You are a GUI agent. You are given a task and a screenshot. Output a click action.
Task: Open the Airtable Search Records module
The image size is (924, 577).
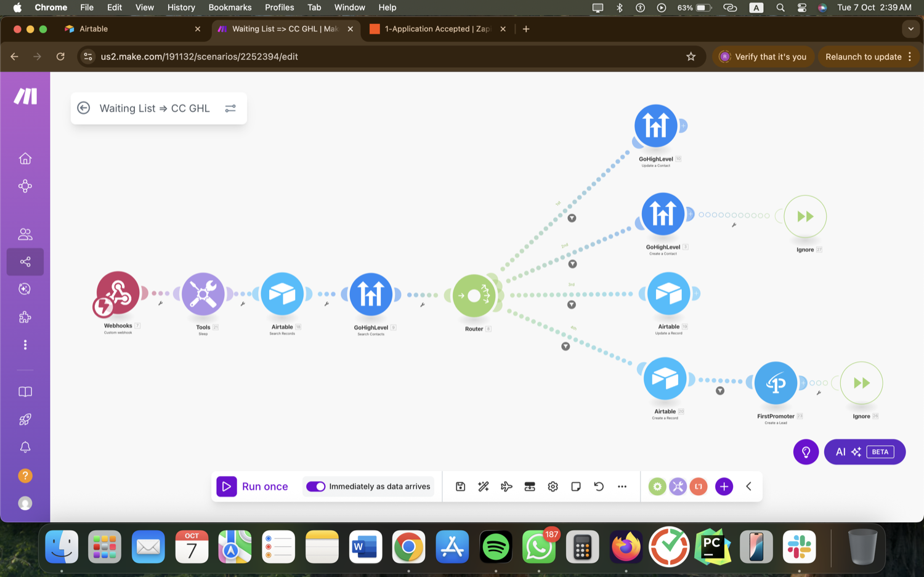click(x=282, y=294)
